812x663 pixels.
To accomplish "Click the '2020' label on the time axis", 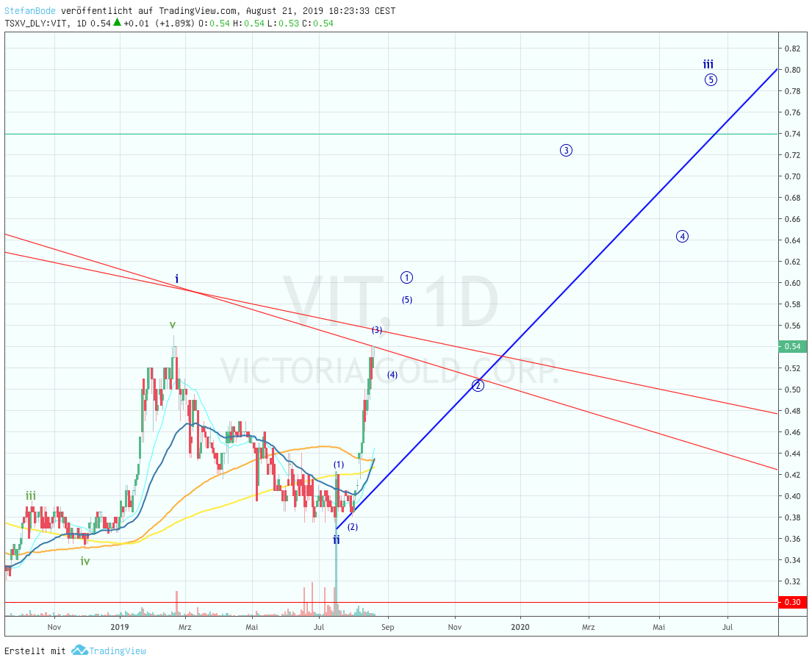I will point(520,627).
